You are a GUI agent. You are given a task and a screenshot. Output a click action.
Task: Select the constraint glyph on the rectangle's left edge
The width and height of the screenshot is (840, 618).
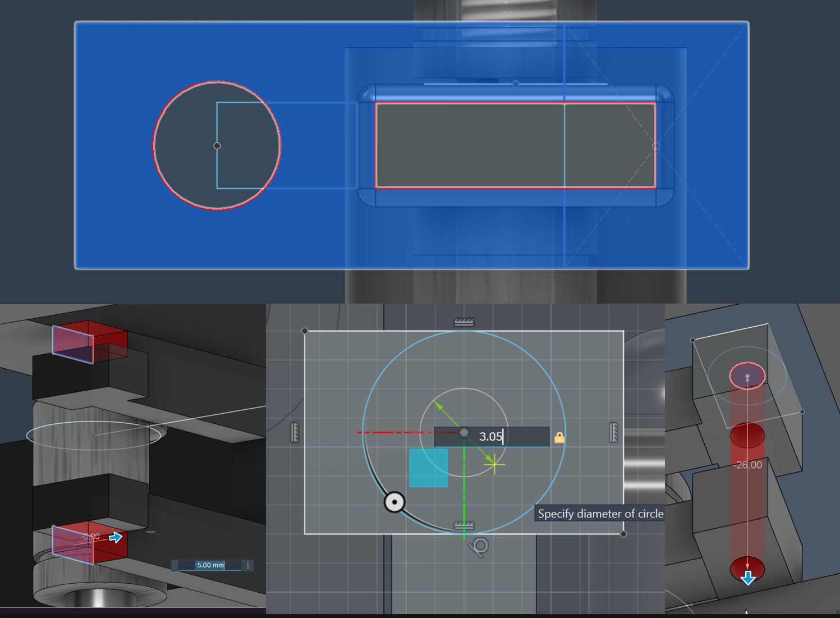point(295,432)
